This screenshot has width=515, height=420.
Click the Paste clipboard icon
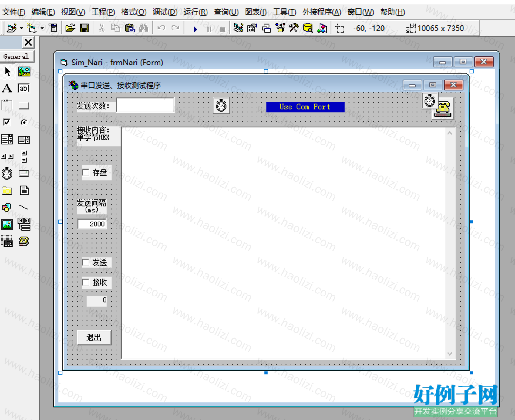pyautogui.click(x=130, y=28)
